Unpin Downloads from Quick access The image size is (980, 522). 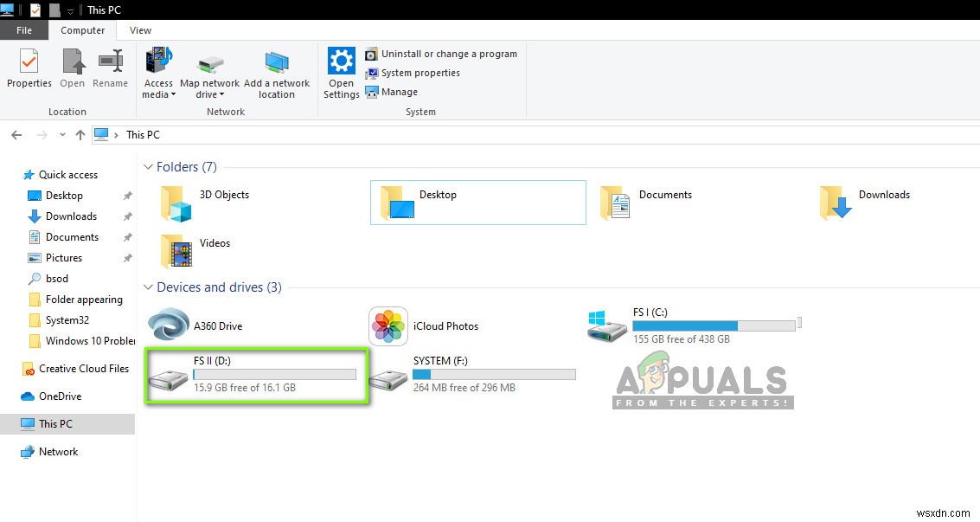point(127,216)
